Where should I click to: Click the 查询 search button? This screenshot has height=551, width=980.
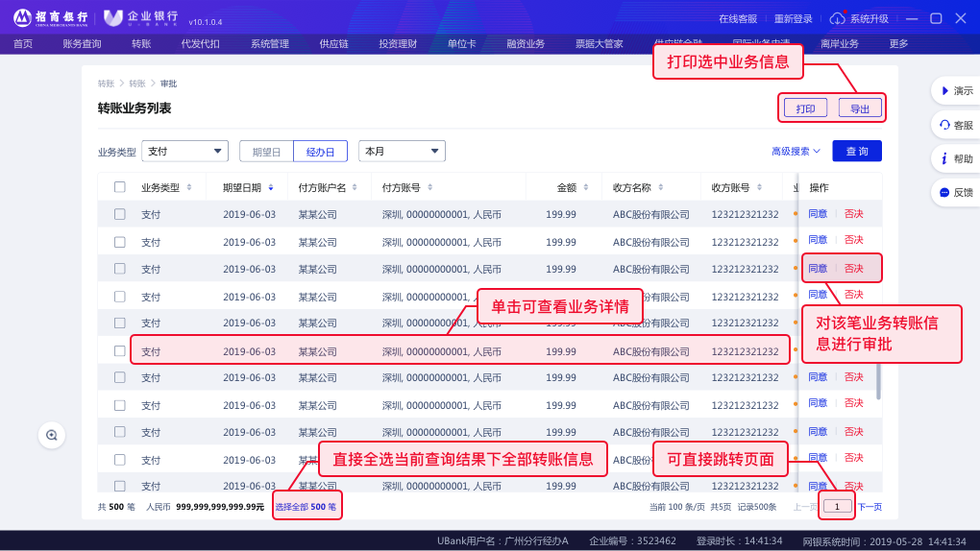coord(857,151)
